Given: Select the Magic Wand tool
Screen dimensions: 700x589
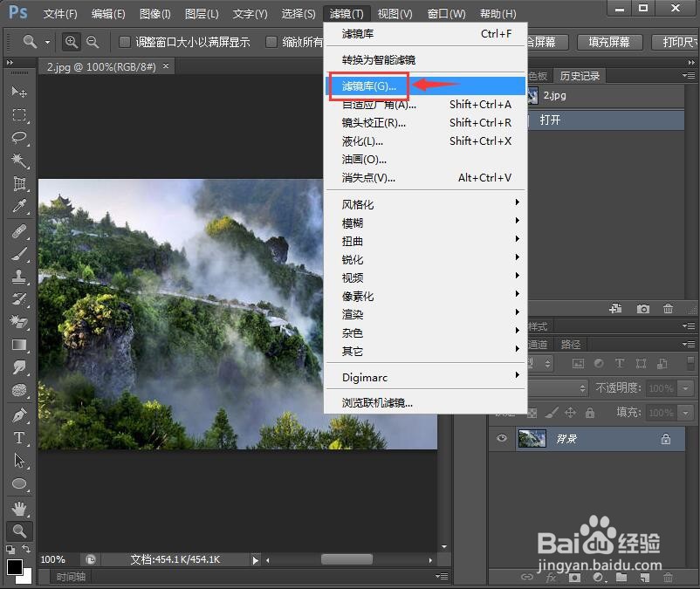Looking at the screenshot, I should point(18,161).
